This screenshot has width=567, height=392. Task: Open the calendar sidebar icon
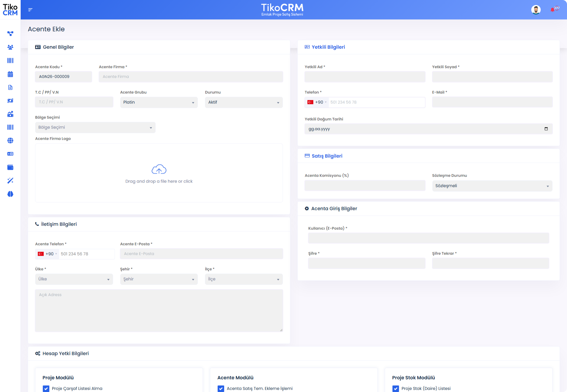pyautogui.click(x=10, y=74)
